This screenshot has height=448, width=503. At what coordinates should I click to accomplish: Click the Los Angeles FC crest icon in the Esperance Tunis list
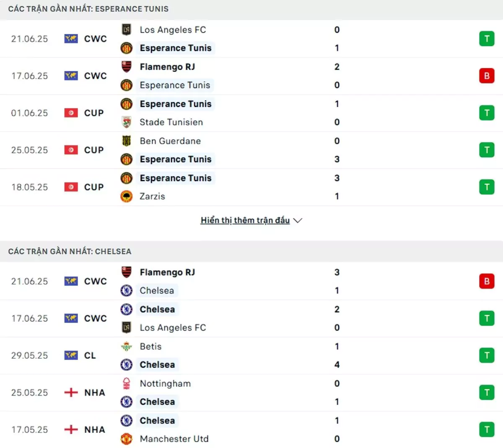(126, 30)
